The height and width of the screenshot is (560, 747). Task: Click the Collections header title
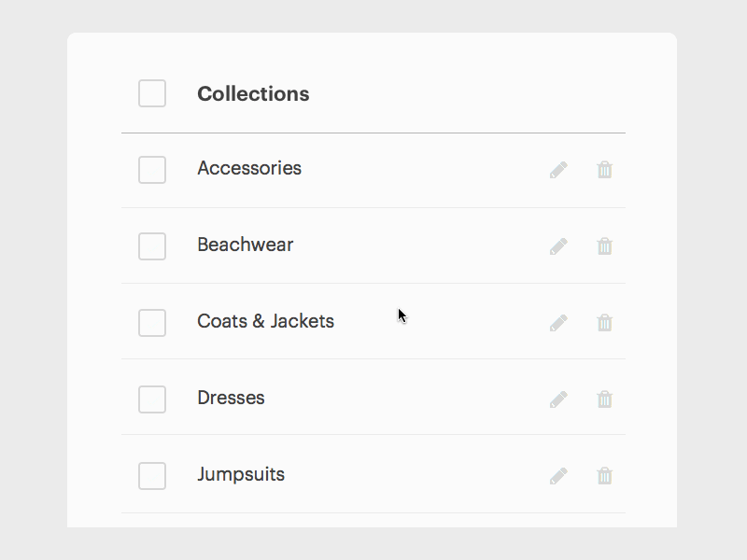(253, 93)
